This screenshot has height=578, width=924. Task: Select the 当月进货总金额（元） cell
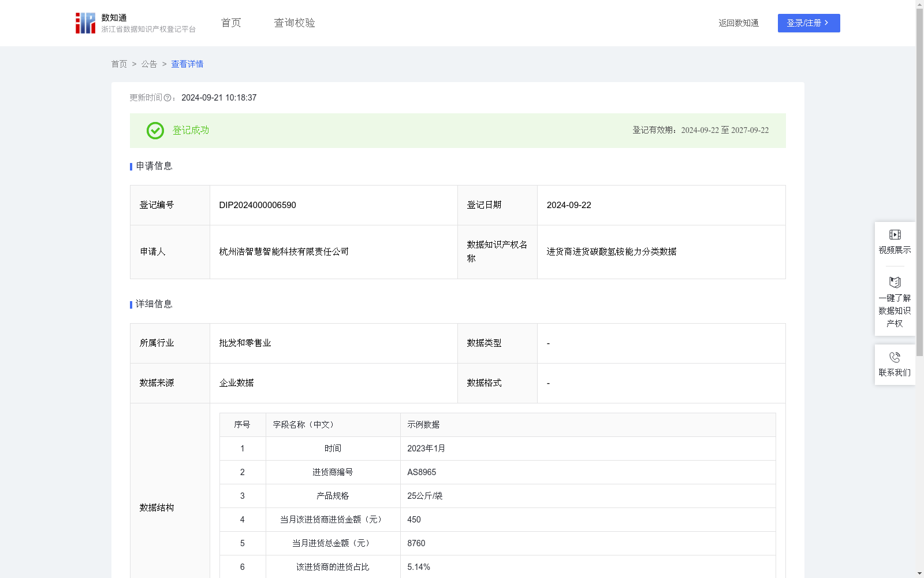(333, 543)
